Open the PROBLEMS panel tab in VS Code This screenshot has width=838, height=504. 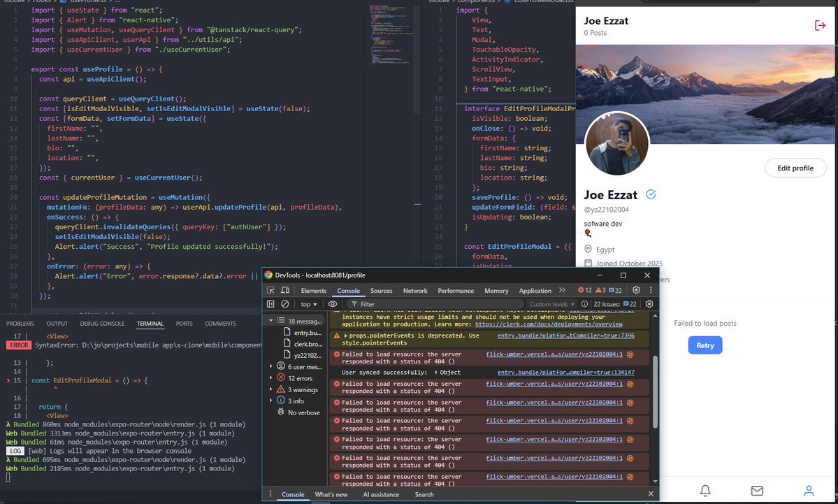tap(20, 324)
